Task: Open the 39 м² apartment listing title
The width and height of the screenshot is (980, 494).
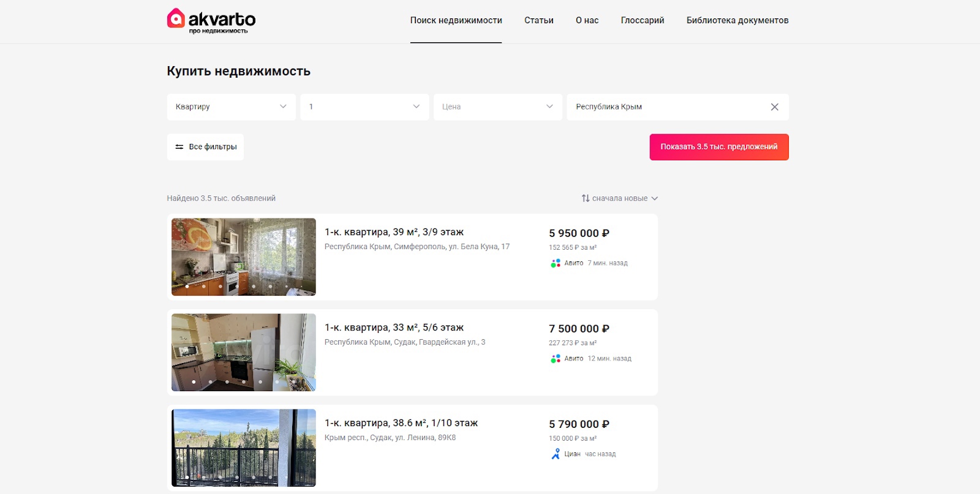Action: (394, 232)
